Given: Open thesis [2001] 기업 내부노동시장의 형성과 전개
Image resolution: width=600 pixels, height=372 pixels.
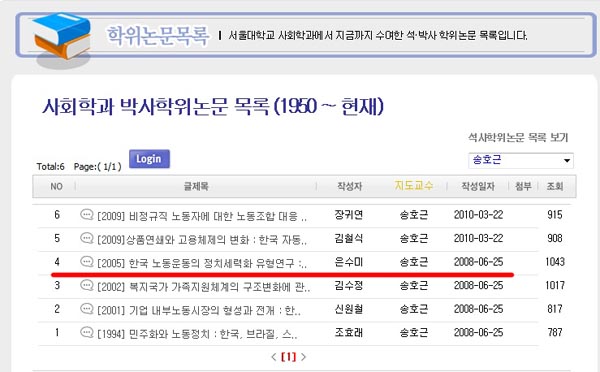Looking at the screenshot, I should point(199,310).
